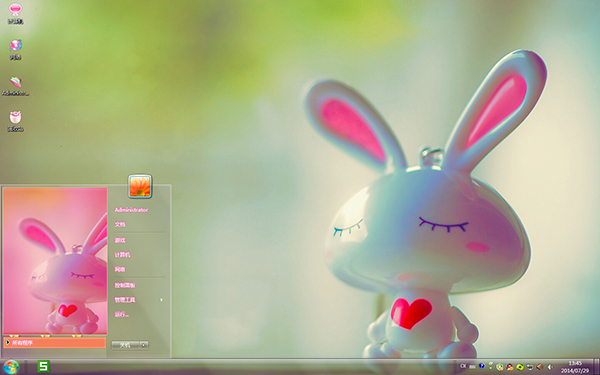Click the keyboard icon in the tray

click(472, 367)
